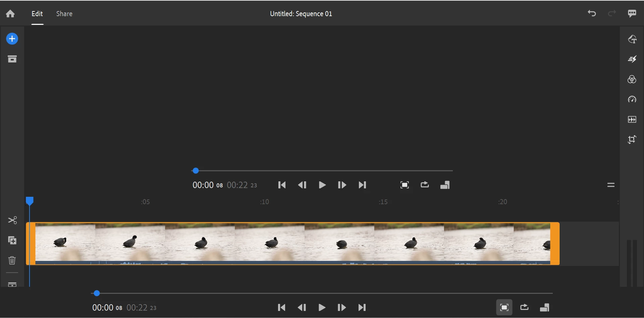The image size is (644, 318).
Task: Open the Share tab
Action: (x=64, y=14)
